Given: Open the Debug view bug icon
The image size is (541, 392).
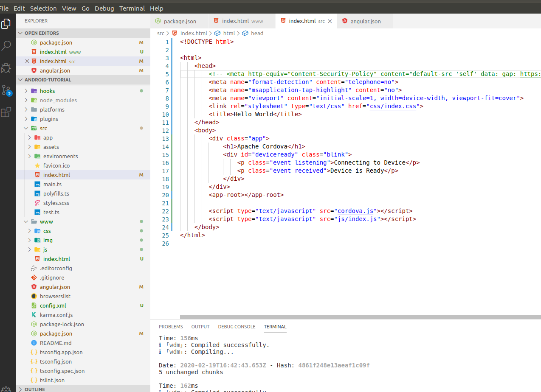Looking at the screenshot, I should (6, 68).
